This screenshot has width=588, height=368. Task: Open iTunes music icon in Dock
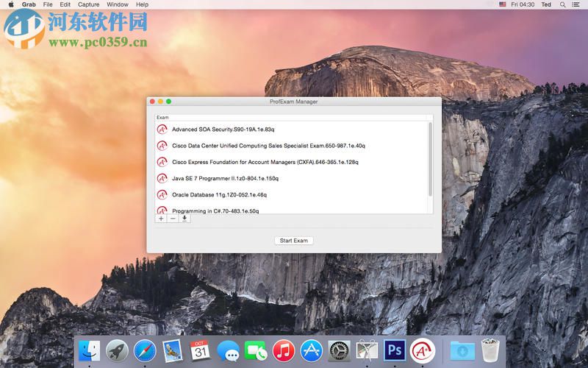pyautogui.click(x=284, y=351)
